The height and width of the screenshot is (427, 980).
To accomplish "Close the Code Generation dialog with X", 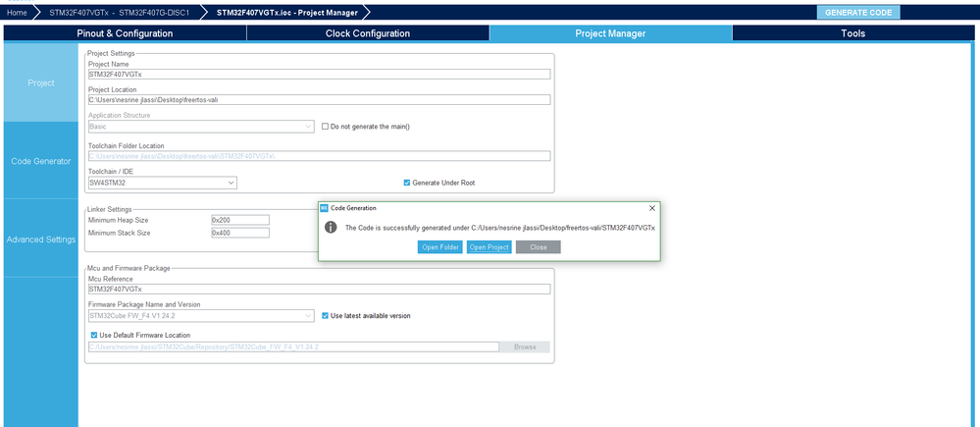I will tap(652, 208).
